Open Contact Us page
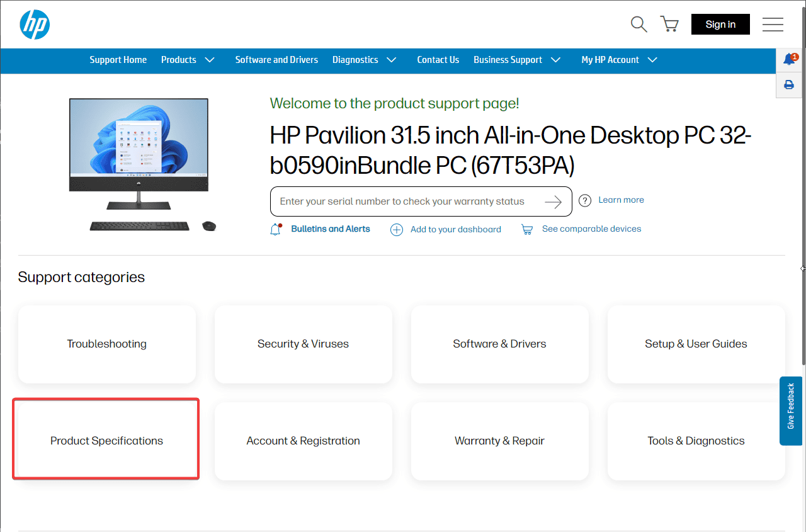Viewport: 806px width, 532px height. (438, 60)
